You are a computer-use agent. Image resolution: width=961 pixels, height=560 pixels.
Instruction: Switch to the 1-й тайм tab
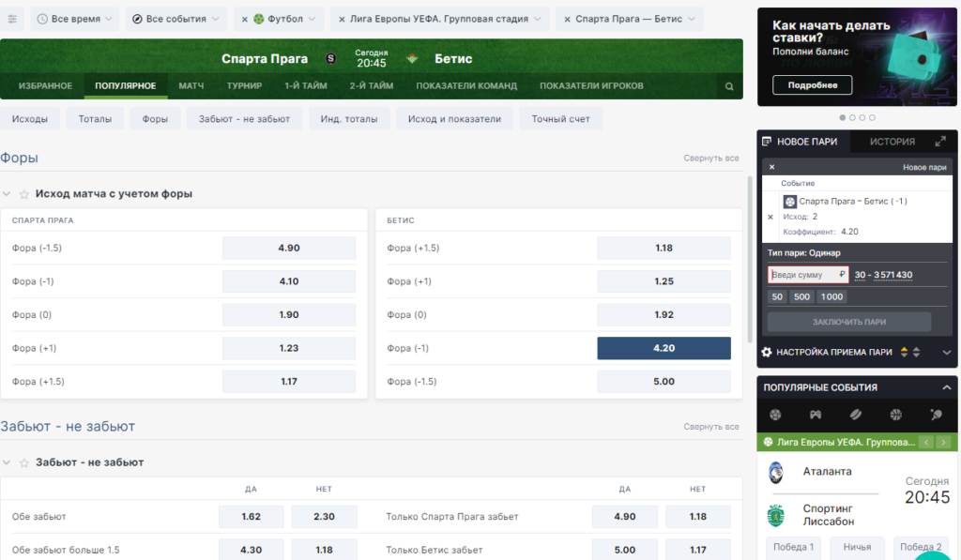pos(306,85)
